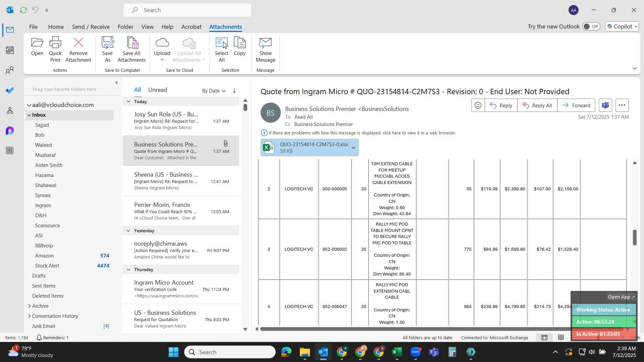
Task: Open Excel from the taskbar
Action: 397,352
